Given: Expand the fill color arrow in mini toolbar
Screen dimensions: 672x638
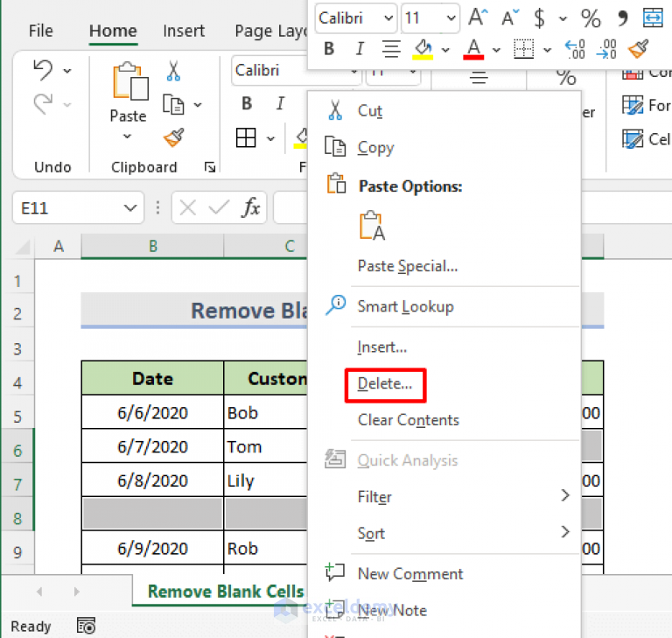Looking at the screenshot, I should point(445,50).
